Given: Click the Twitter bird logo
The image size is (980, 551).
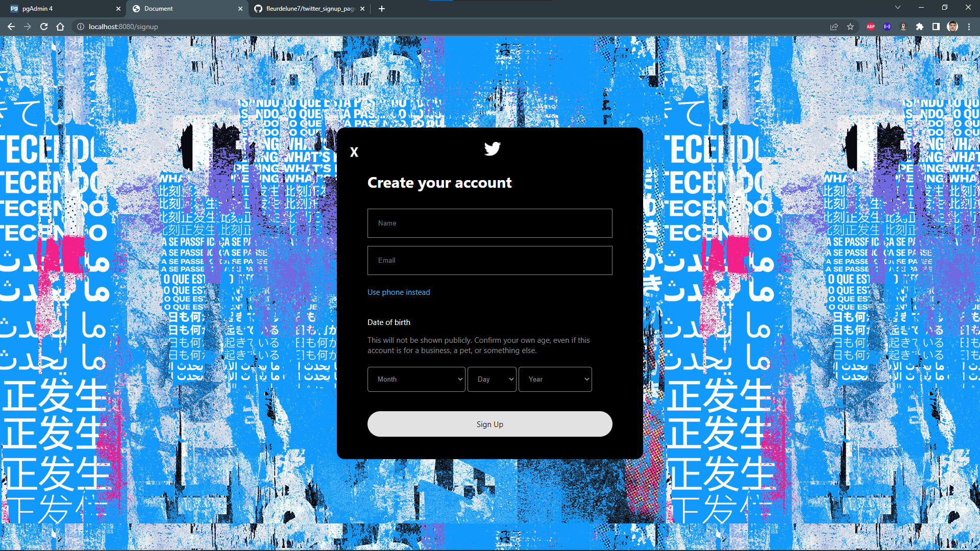Looking at the screenshot, I should pyautogui.click(x=492, y=148).
